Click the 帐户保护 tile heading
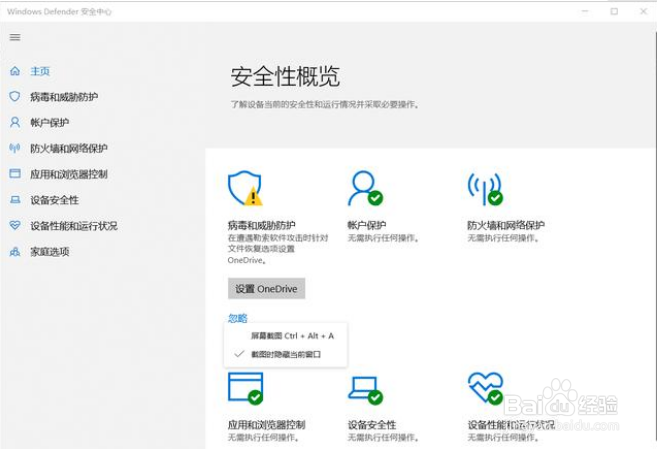The width and height of the screenshot is (657, 449). coord(367,225)
